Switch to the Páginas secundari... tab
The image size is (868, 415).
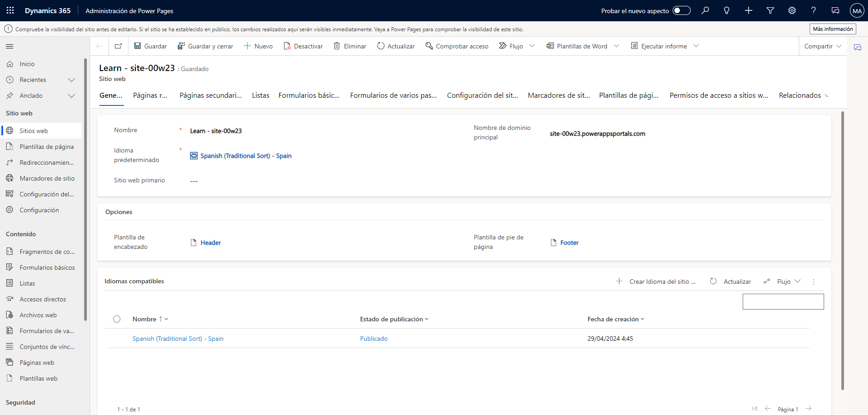211,95
